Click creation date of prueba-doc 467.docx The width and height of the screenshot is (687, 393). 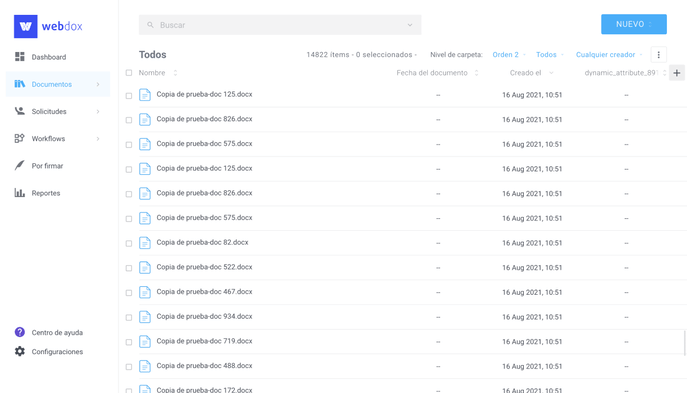coord(532,292)
